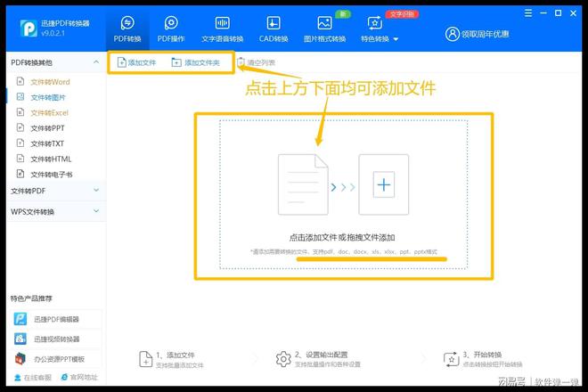
Task: Click the 清空列表 button
Action: 256,62
